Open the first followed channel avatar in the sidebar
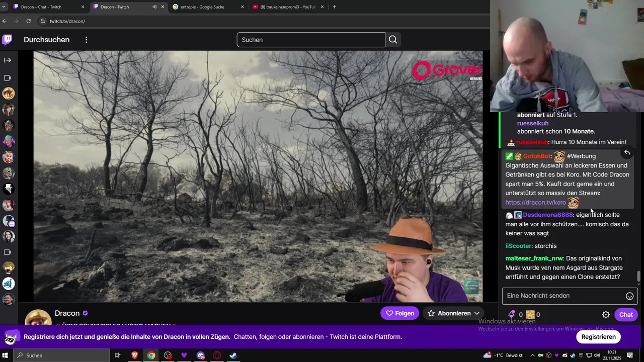Viewport: 644px width, 362px height. (x=8, y=94)
